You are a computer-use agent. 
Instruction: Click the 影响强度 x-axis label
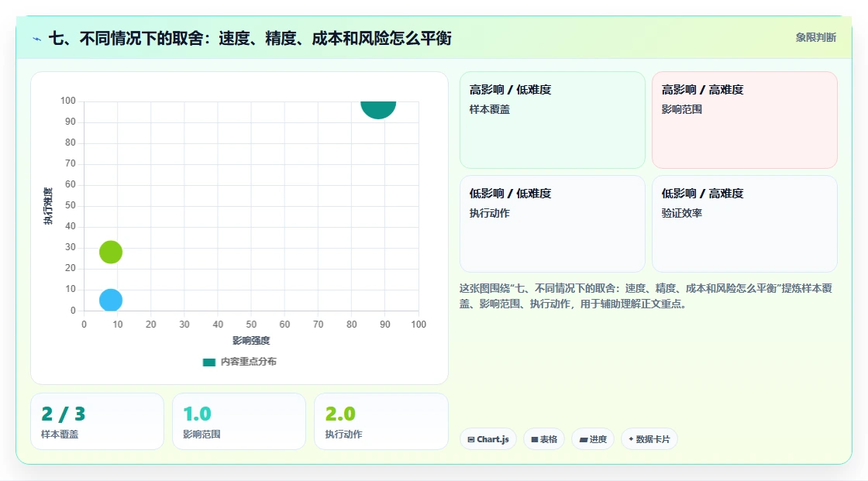251,340
